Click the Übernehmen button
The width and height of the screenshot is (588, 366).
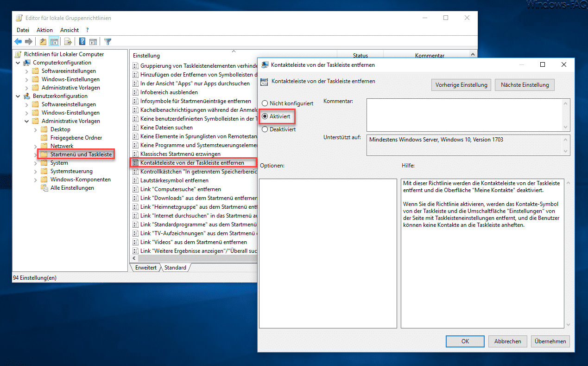click(550, 341)
